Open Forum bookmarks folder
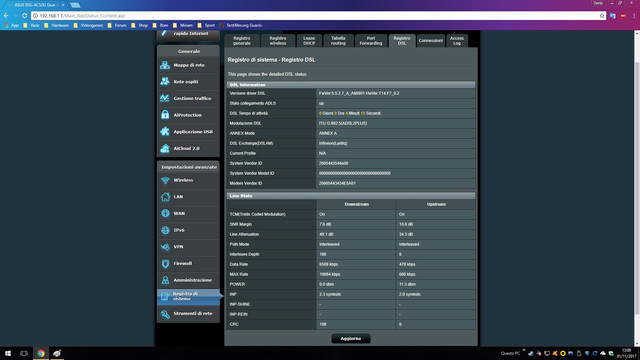 [117, 25]
